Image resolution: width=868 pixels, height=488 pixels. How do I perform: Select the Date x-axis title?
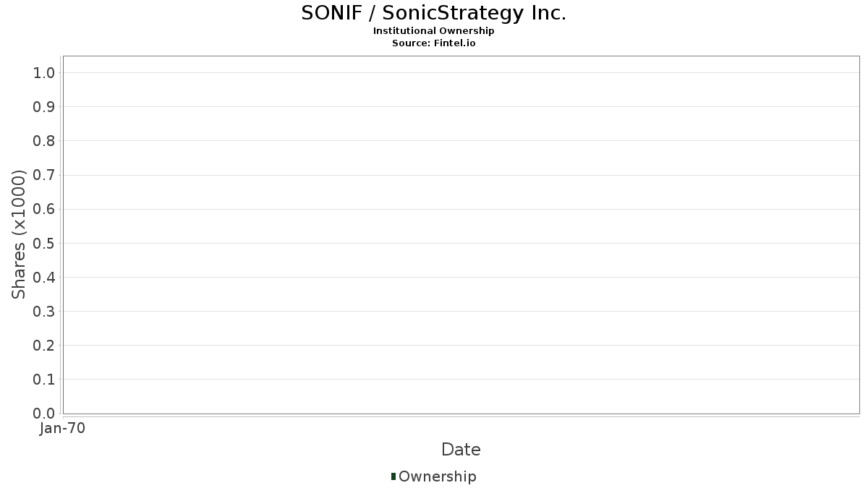point(461,450)
